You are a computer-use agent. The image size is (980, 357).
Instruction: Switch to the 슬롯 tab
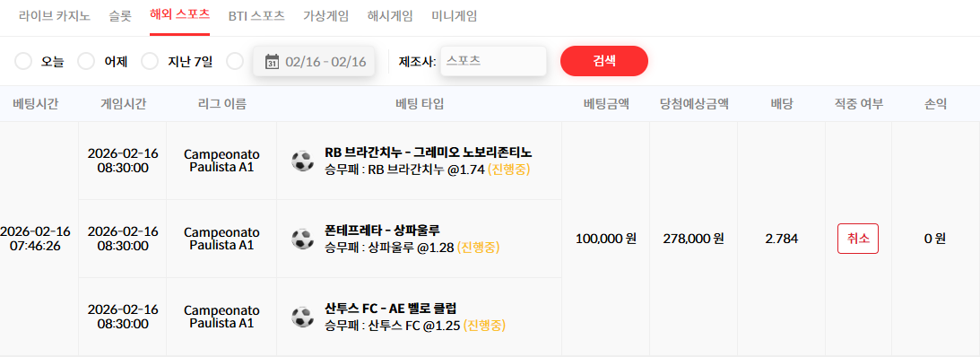click(x=120, y=16)
